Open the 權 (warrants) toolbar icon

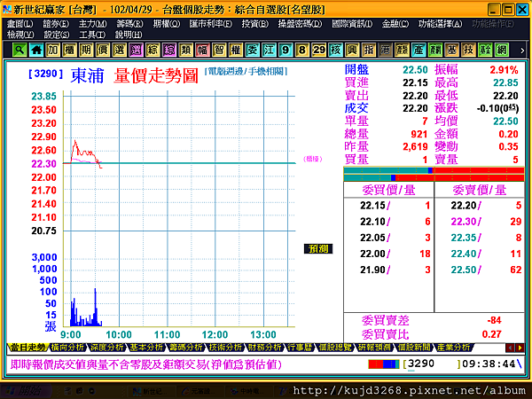point(236,51)
